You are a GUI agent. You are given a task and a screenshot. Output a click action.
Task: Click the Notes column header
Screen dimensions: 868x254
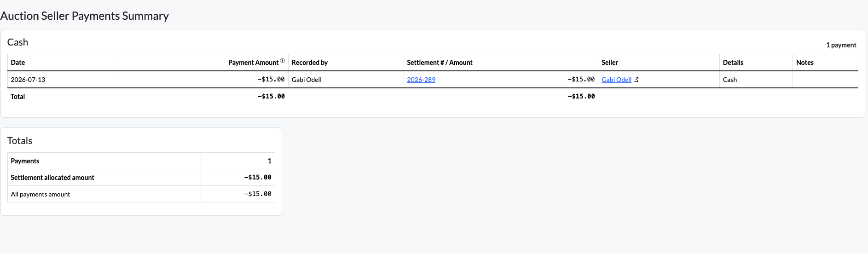pyautogui.click(x=805, y=63)
